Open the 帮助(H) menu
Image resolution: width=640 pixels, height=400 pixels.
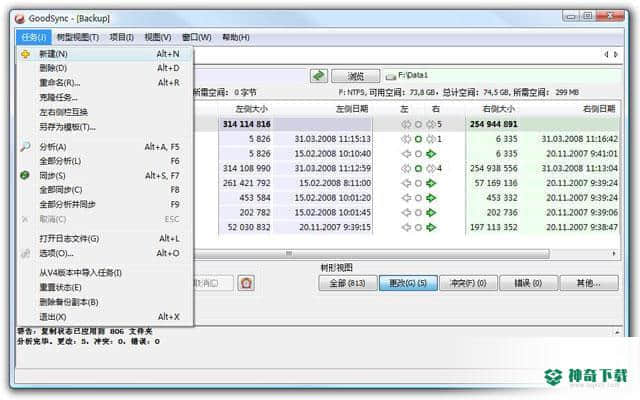pos(236,37)
